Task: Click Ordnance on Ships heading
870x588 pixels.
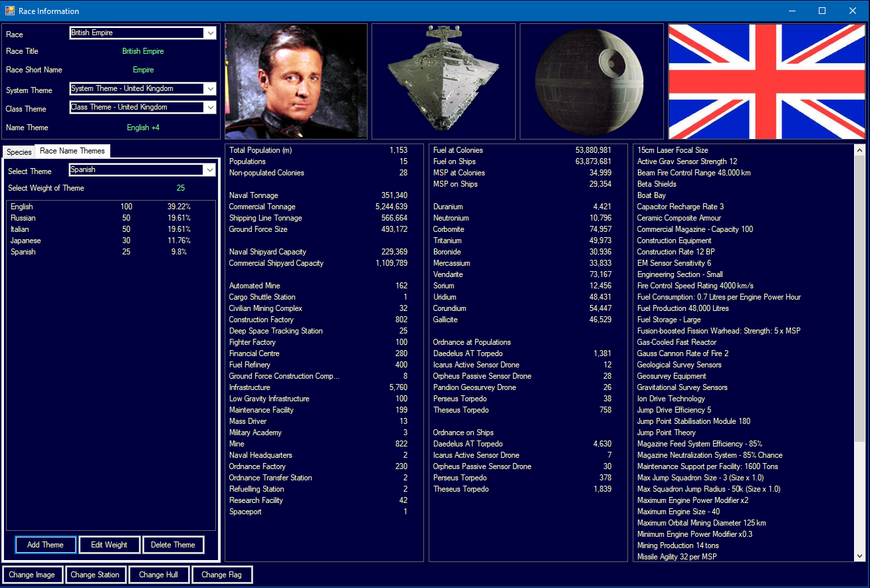Action: point(463,433)
